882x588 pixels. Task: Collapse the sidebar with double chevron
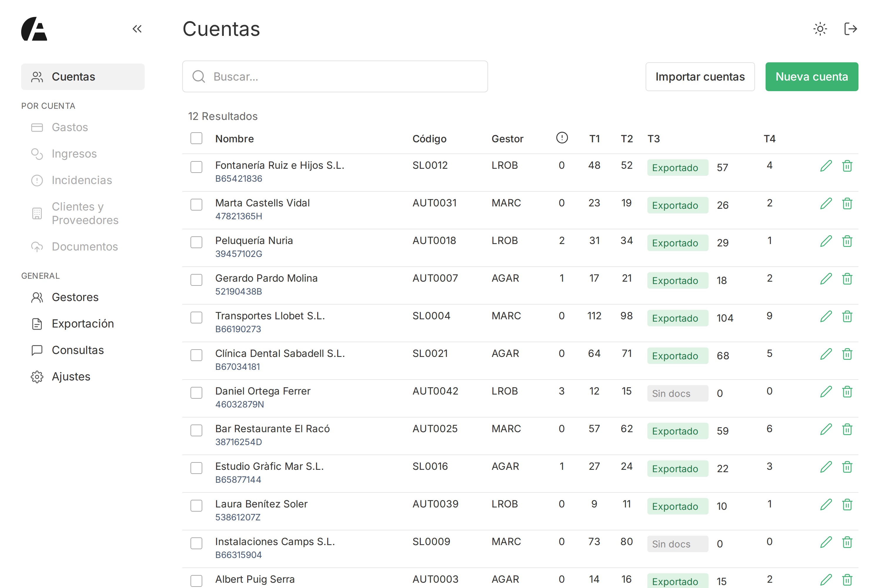click(x=137, y=29)
